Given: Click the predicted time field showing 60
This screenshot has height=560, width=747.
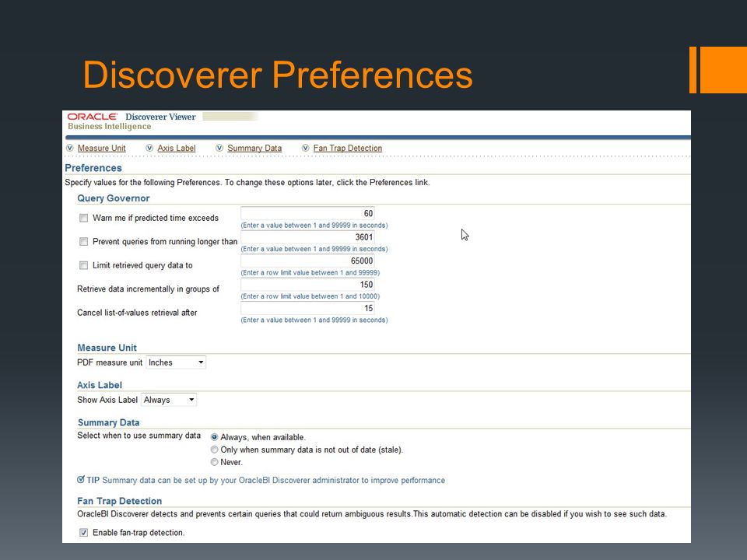Looking at the screenshot, I should (x=308, y=213).
